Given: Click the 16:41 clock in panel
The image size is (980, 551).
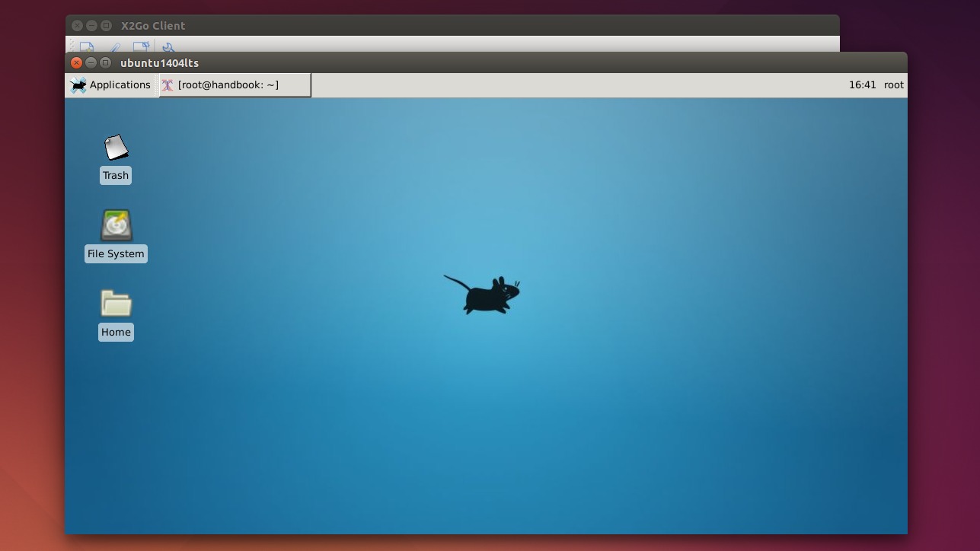Looking at the screenshot, I should click(x=863, y=85).
